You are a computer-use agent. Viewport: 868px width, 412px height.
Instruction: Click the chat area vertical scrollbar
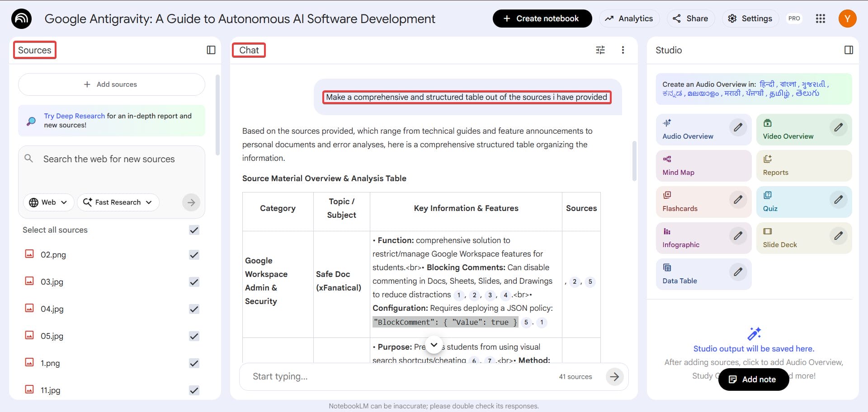pos(634,161)
